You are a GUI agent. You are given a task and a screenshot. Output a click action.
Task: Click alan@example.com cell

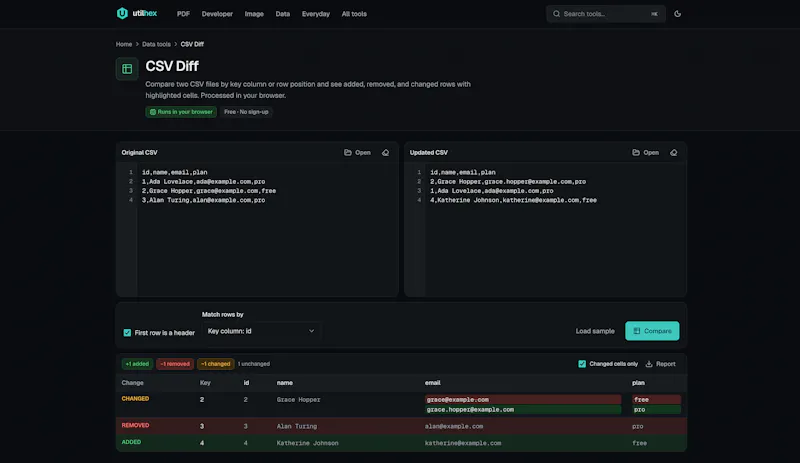454,426
